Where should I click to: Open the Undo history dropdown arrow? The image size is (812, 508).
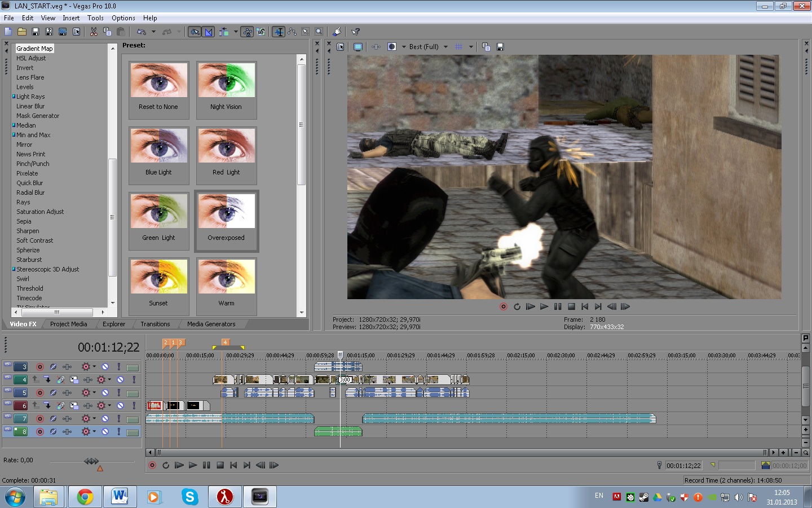coord(153,32)
